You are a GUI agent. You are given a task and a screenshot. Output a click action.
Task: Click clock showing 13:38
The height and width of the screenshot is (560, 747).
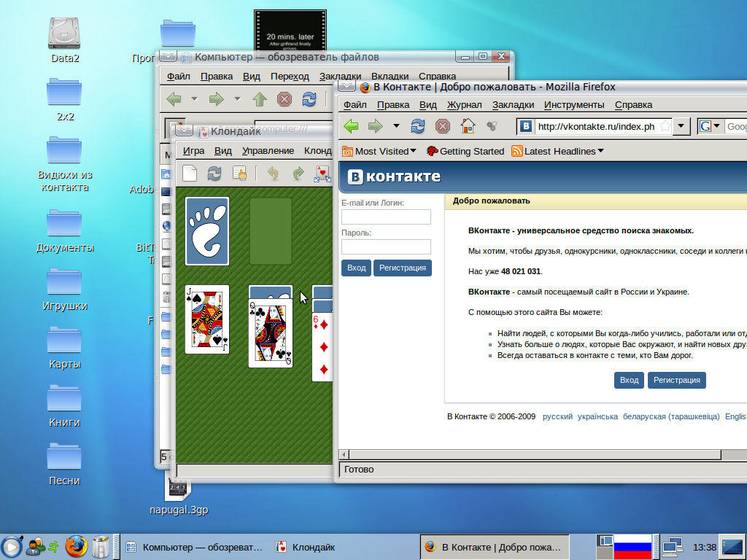[704, 547]
